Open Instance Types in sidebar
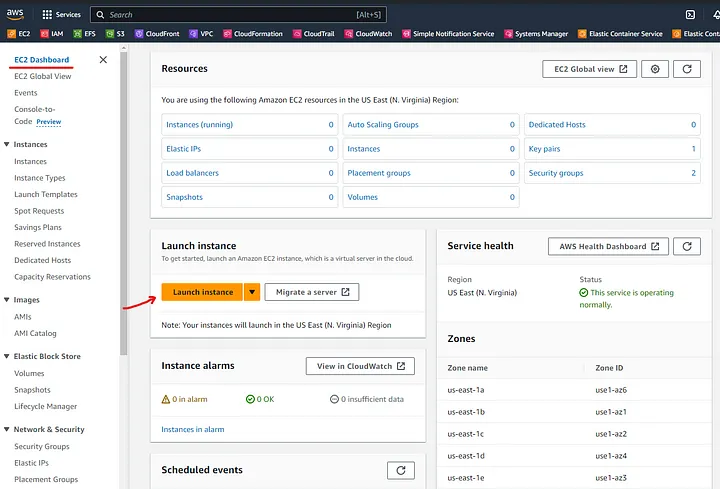 (39, 178)
